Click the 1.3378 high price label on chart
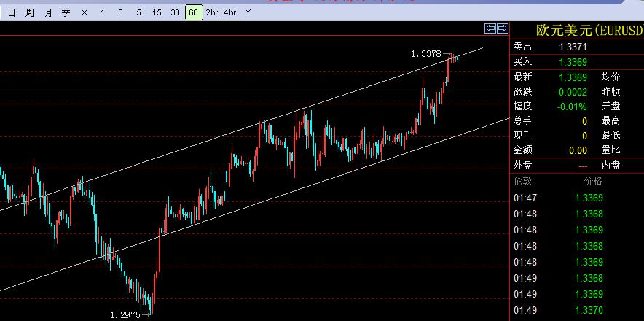The height and width of the screenshot is (321, 644). tap(426, 53)
